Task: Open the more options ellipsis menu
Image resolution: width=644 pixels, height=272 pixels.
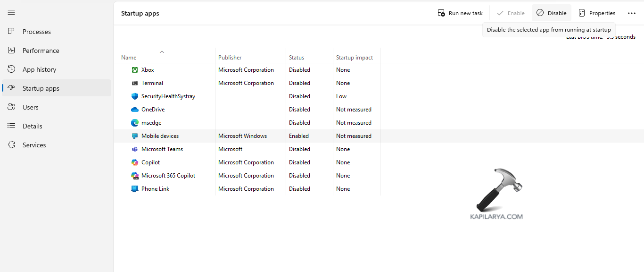Action: 632,13
